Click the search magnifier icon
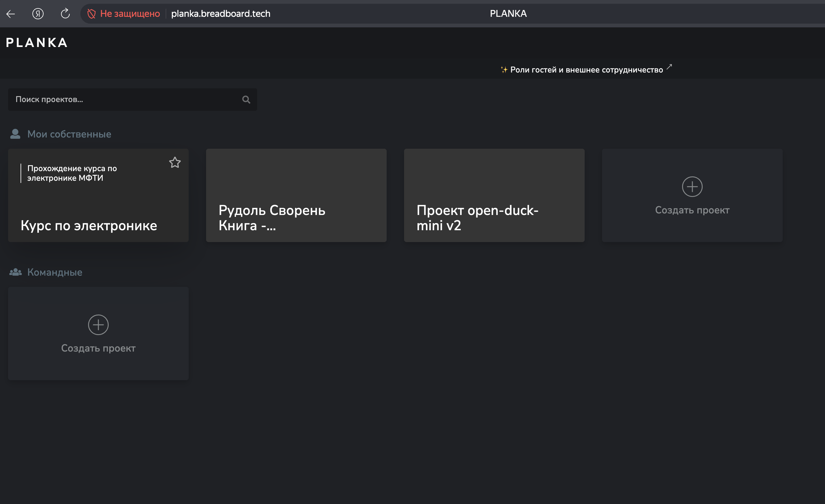 coord(246,99)
